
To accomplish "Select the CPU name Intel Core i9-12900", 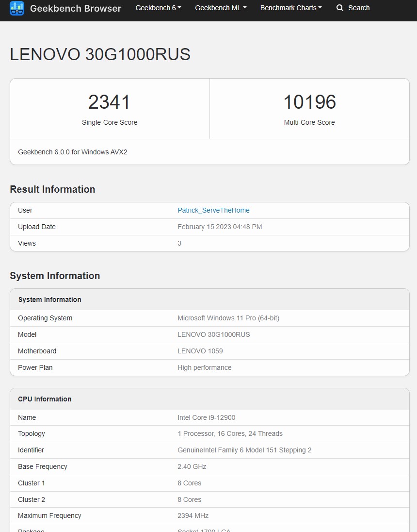I will click(x=206, y=417).
